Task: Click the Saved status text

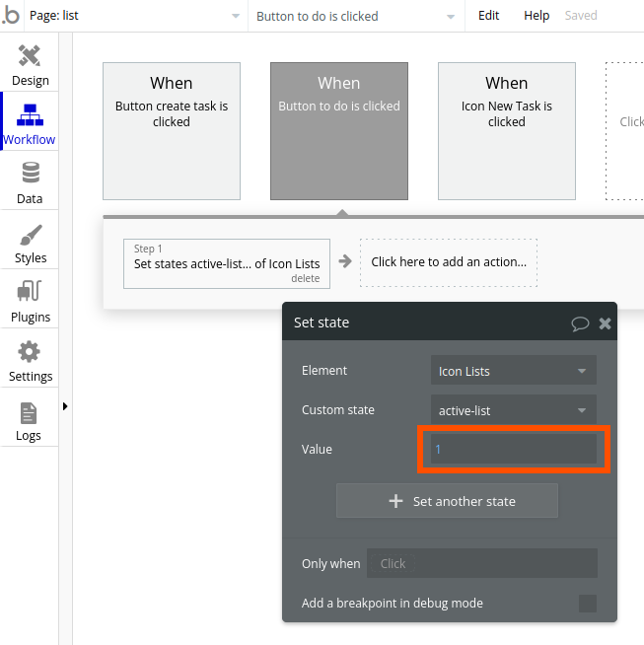Action: [581, 16]
